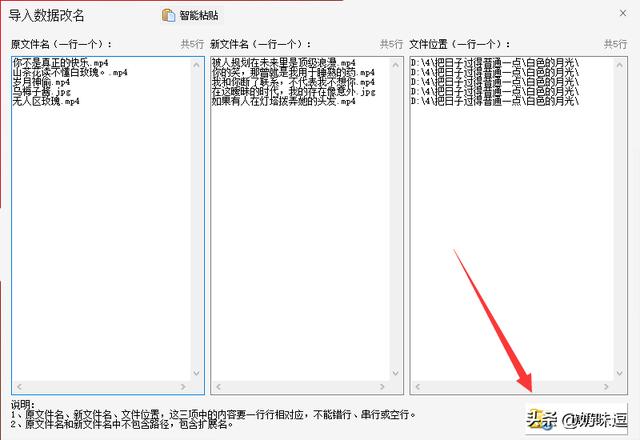Viewport: 640px width, 440px height.
Task: Select new name 被人规划在未来里是顶级浪漫.mp4
Action: (283, 63)
